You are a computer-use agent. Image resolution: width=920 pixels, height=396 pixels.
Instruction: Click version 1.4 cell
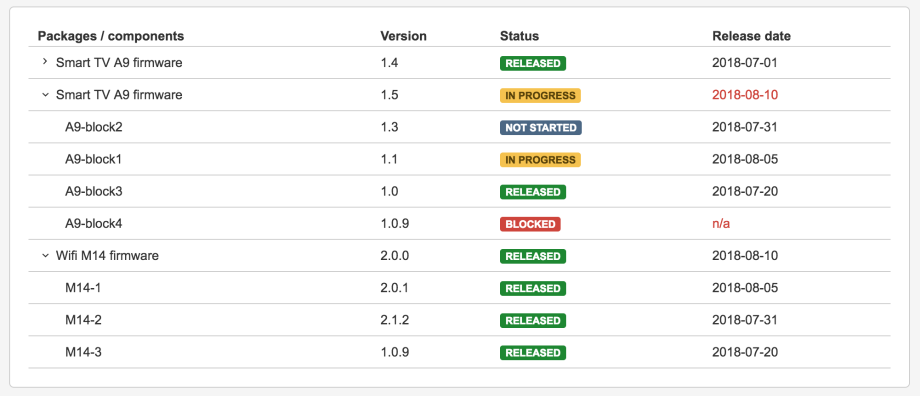pos(389,62)
